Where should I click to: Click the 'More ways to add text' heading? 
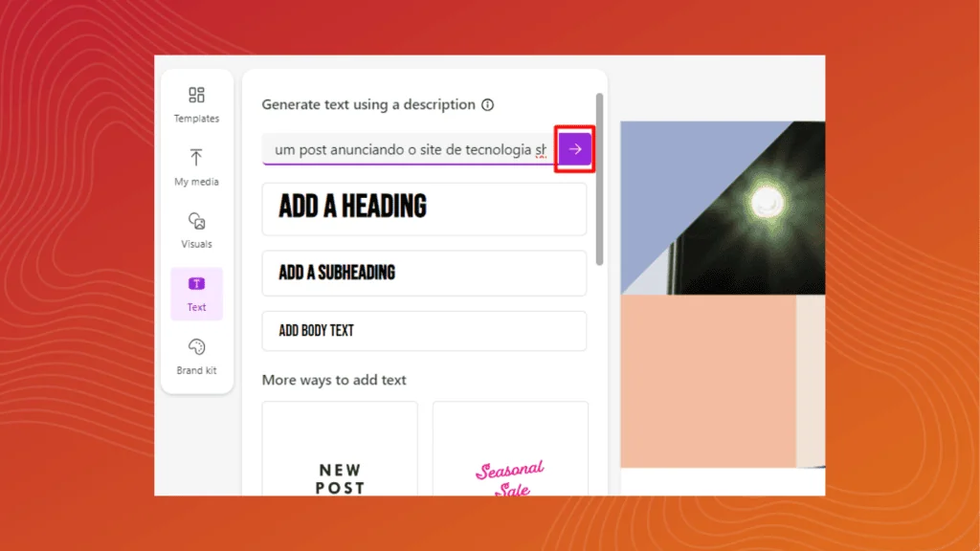334,380
